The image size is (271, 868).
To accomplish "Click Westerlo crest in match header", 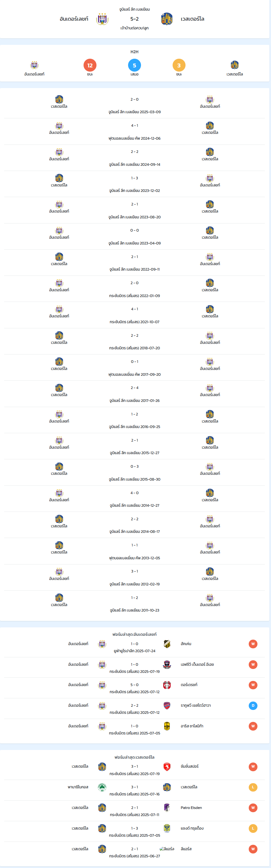I will pos(167,19).
